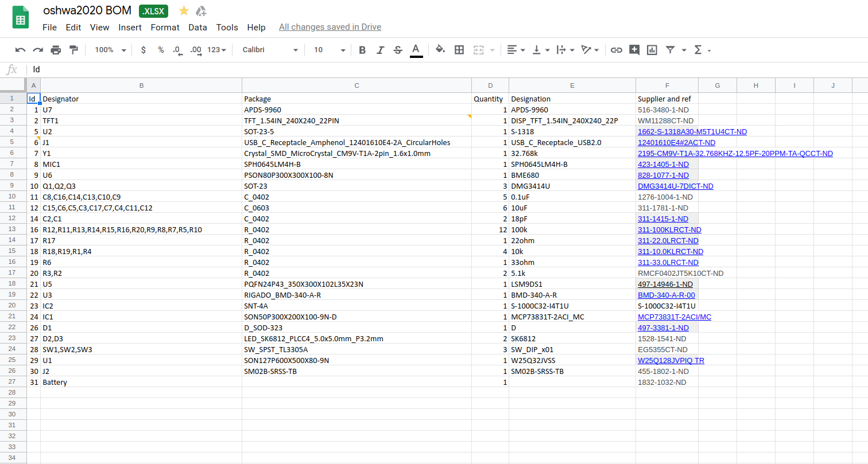Click the formula bar input
This screenshot has width=868, height=464.
tap(448, 69)
